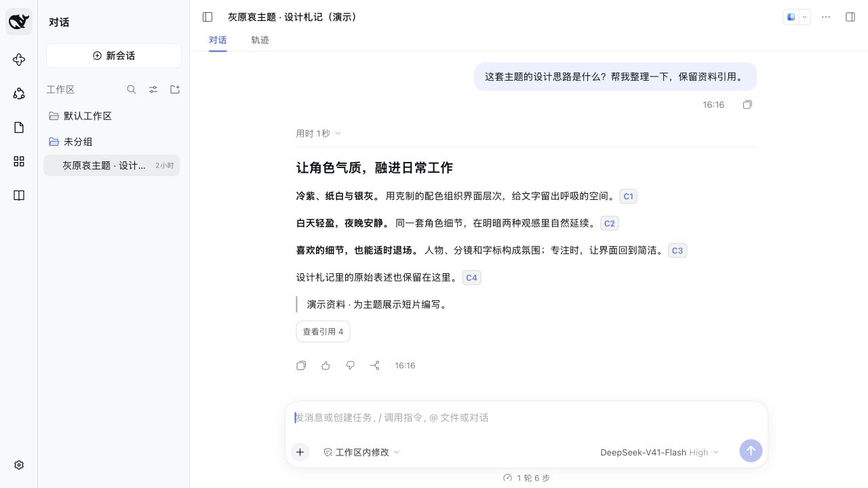Open the sparkle icon in left rail
The image size is (868, 488).
pyautogui.click(x=19, y=60)
